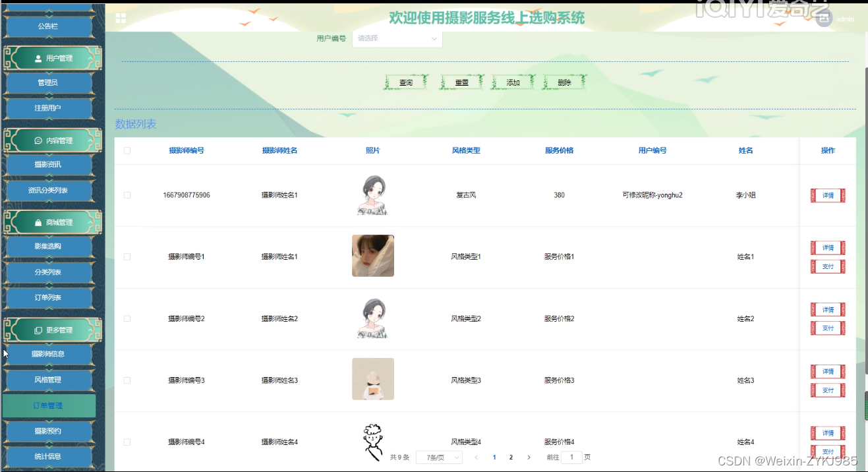The image size is (868, 472).
Task: Open the 用户编号 dropdown
Action: [x=397, y=38]
